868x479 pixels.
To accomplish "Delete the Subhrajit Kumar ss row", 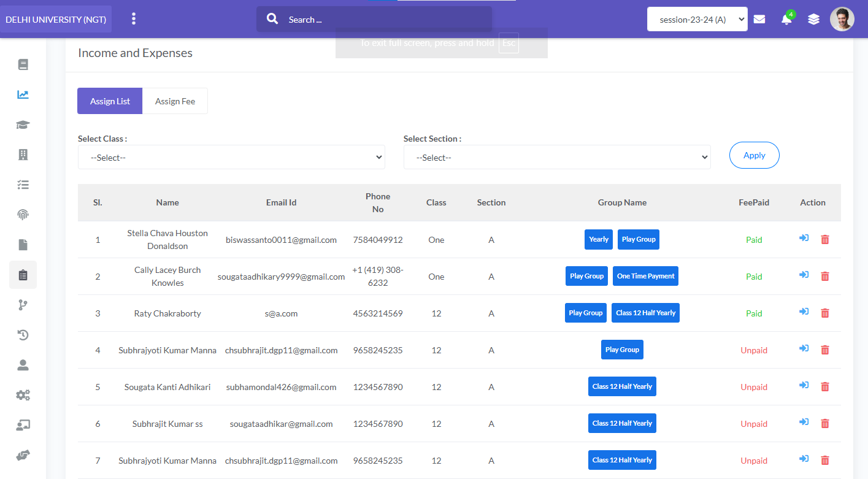I will pyautogui.click(x=825, y=423).
